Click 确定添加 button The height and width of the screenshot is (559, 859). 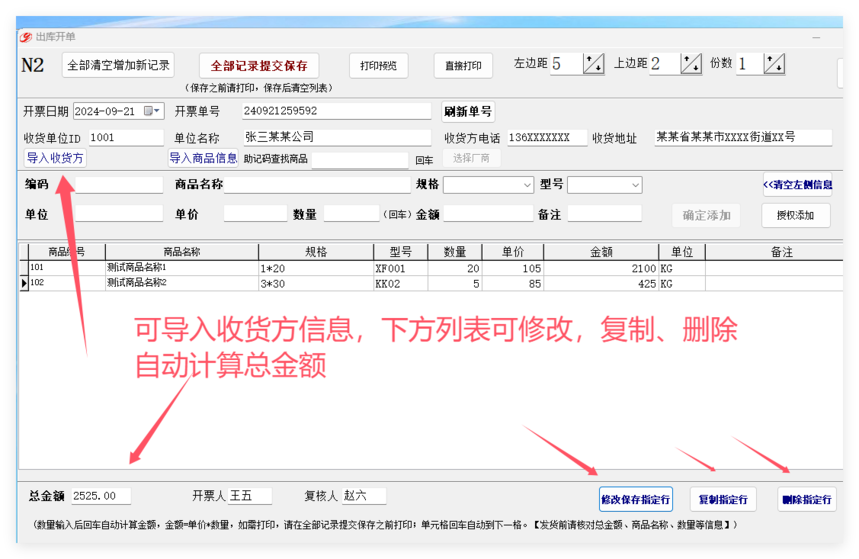[x=706, y=215]
